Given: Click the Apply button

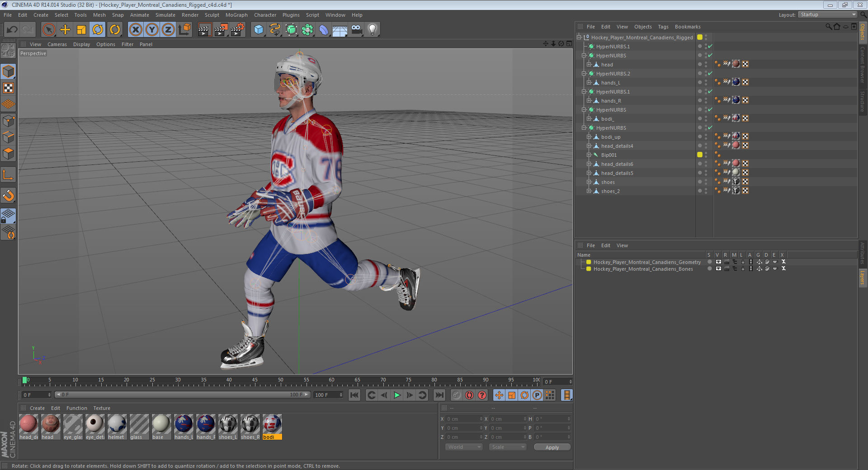Looking at the screenshot, I should [552, 447].
